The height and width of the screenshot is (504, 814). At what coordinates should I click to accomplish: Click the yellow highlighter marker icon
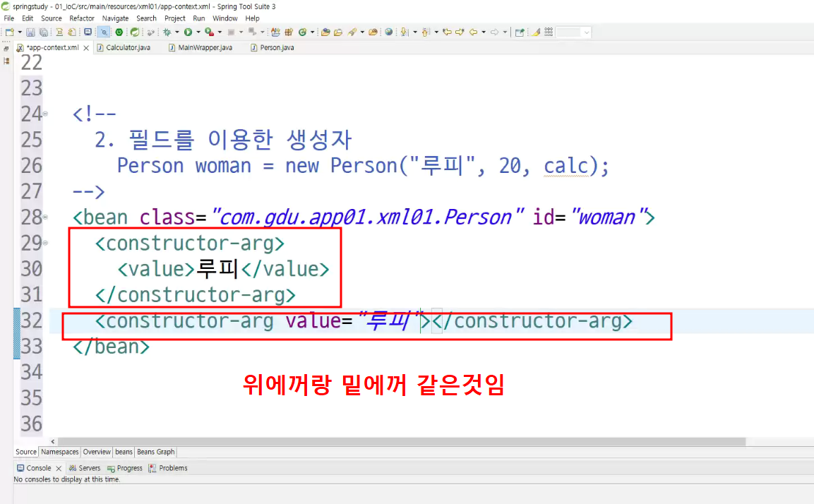[536, 32]
